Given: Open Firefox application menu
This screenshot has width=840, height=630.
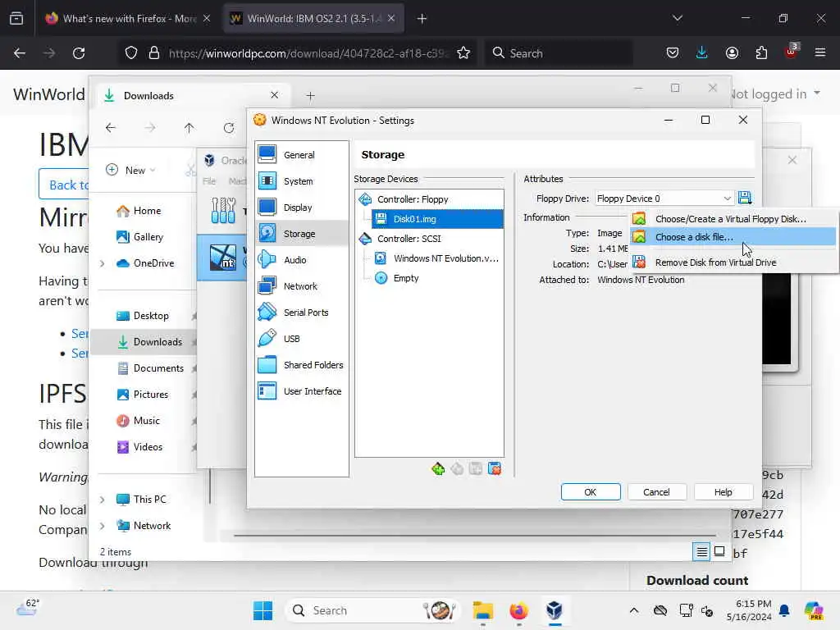Looking at the screenshot, I should click(819, 53).
